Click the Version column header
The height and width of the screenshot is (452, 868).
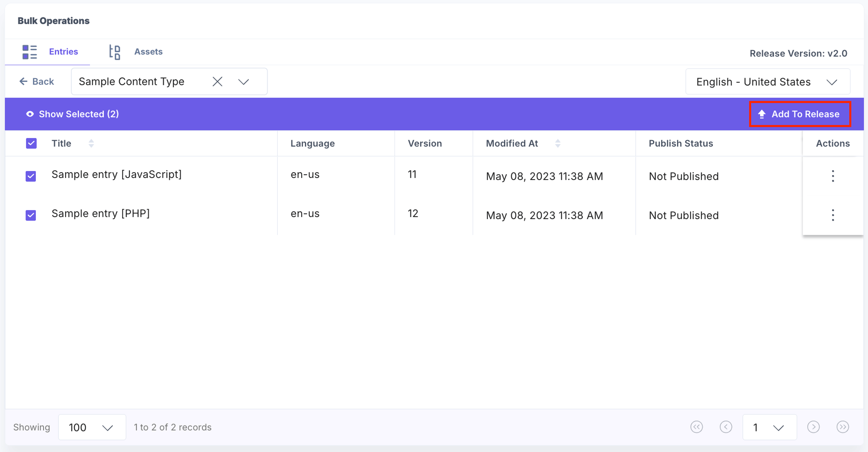425,143
